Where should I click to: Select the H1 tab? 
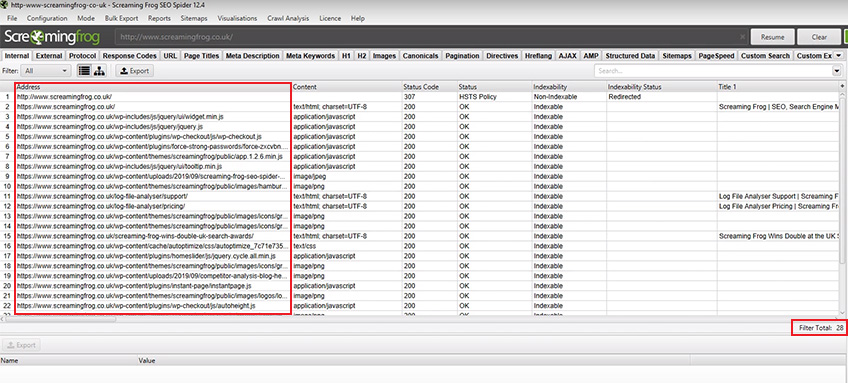(x=346, y=56)
